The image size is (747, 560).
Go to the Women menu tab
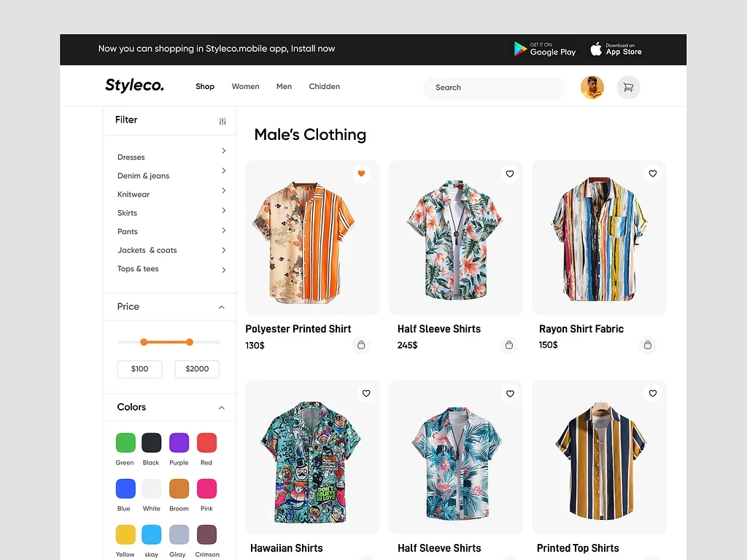tap(245, 87)
